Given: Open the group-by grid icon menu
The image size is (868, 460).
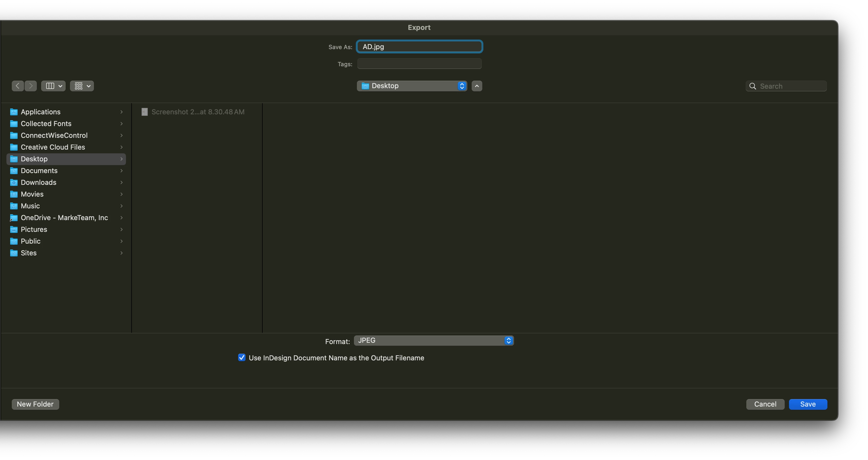Looking at the screenshot, I should pyautogui.click(x=82, y=86).
